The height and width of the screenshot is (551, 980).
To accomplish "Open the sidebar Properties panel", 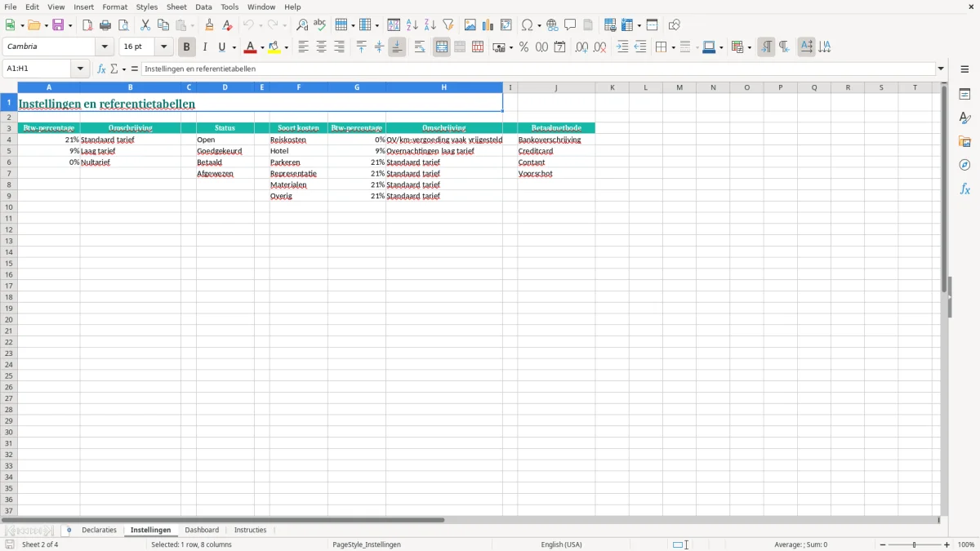I will pos(964,94).
